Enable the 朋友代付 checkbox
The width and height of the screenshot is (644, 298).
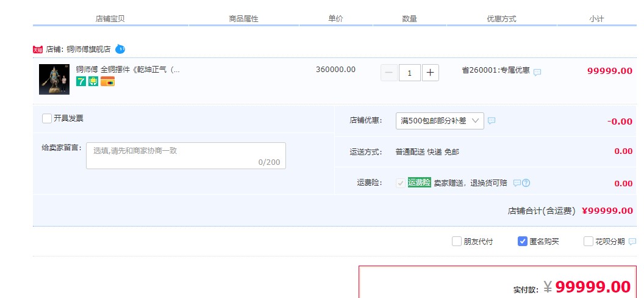(x=457, y=241)
